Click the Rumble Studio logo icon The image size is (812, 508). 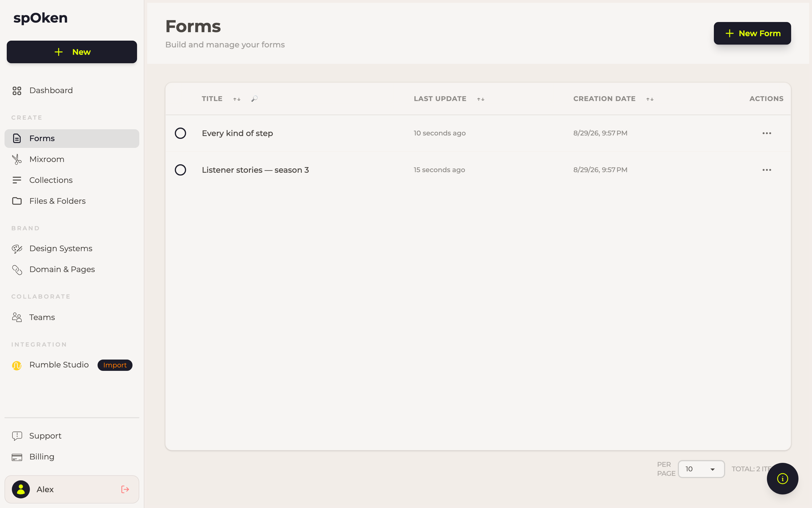(17, 365)
